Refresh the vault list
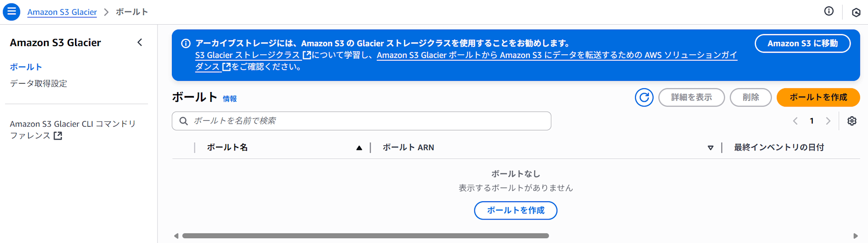This screenshot has height=243, width=868. tap(644, 97)
